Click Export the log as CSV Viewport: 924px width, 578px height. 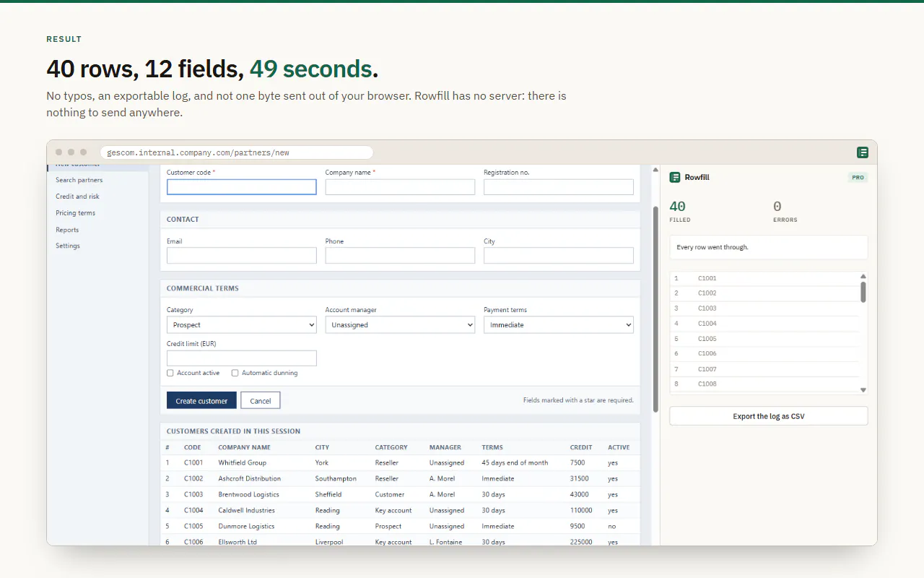(769, 416)
